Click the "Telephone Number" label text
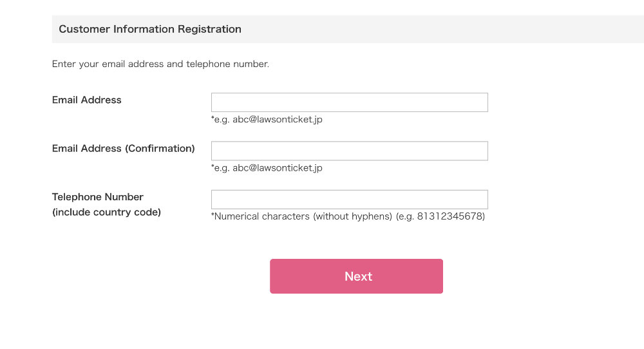This screenshot has height=349, width=644. (x=98, y=197)
